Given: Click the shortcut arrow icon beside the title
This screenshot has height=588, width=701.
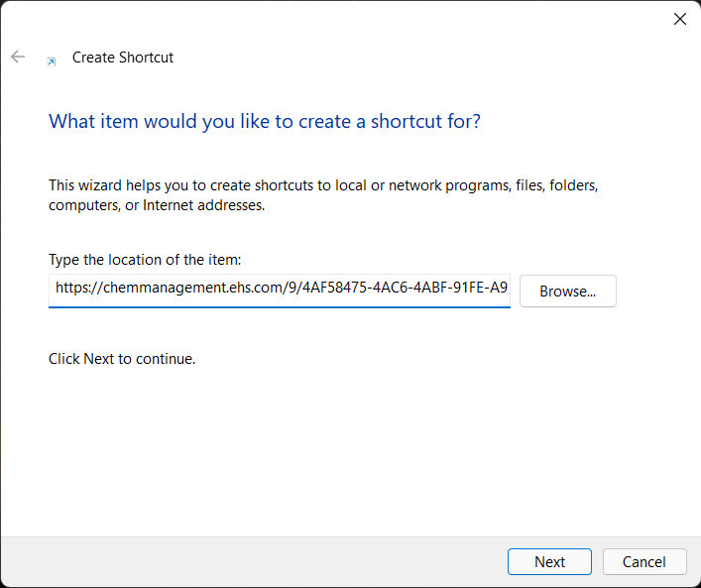Looking at the screenshot, I should tap(52, 61).
